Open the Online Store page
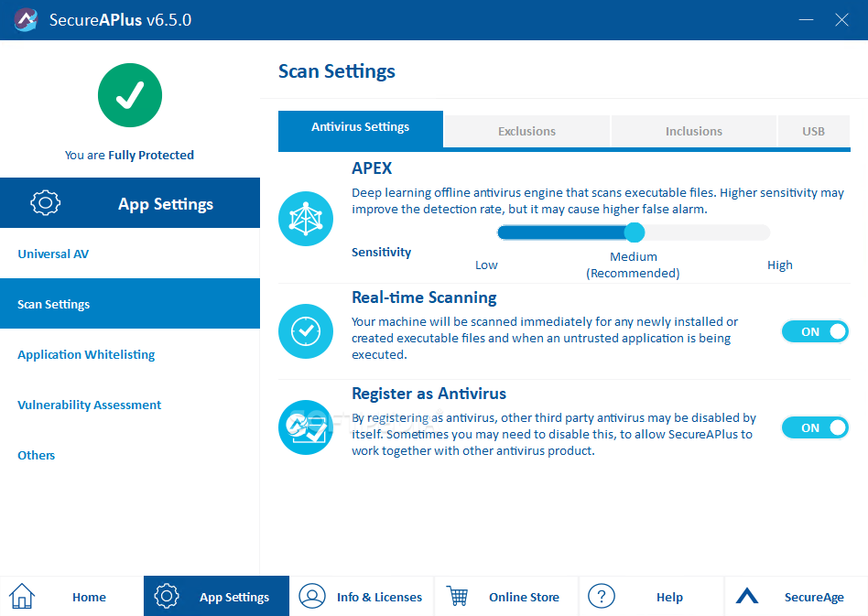 coord(525,597)
